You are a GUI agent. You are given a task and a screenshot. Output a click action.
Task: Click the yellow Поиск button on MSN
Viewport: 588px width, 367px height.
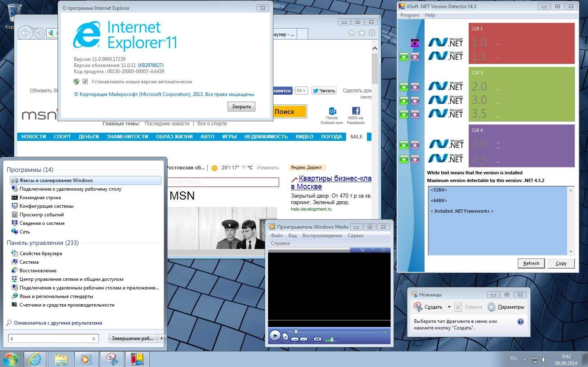tap(289, 111)
